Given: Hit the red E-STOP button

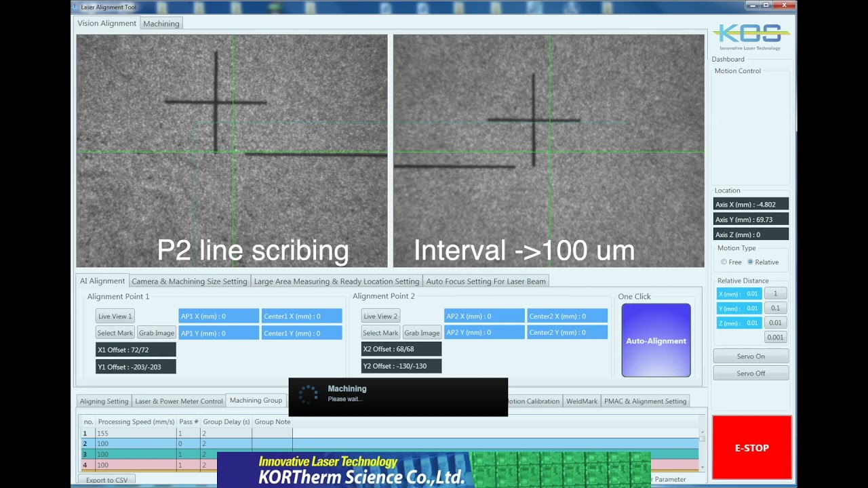Looking at the screenshot, I should (751, 448).
